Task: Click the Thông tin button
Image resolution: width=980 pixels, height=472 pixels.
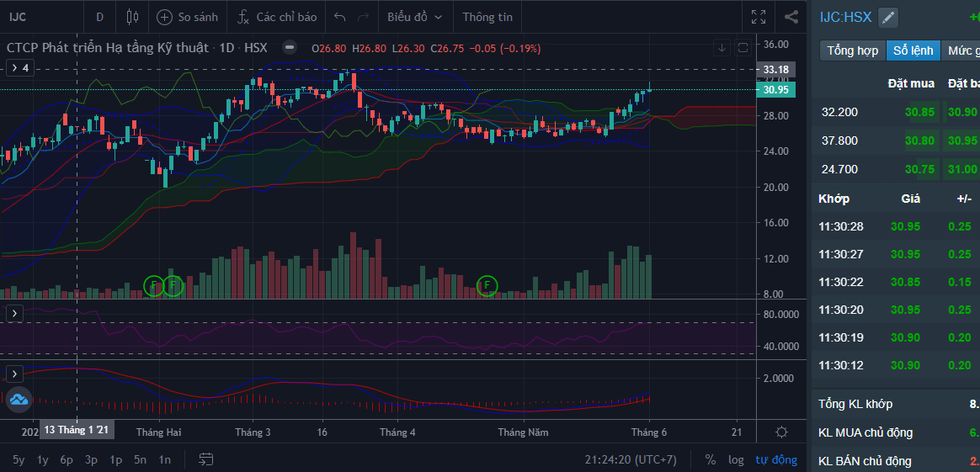Action: (x=487, y=17)
